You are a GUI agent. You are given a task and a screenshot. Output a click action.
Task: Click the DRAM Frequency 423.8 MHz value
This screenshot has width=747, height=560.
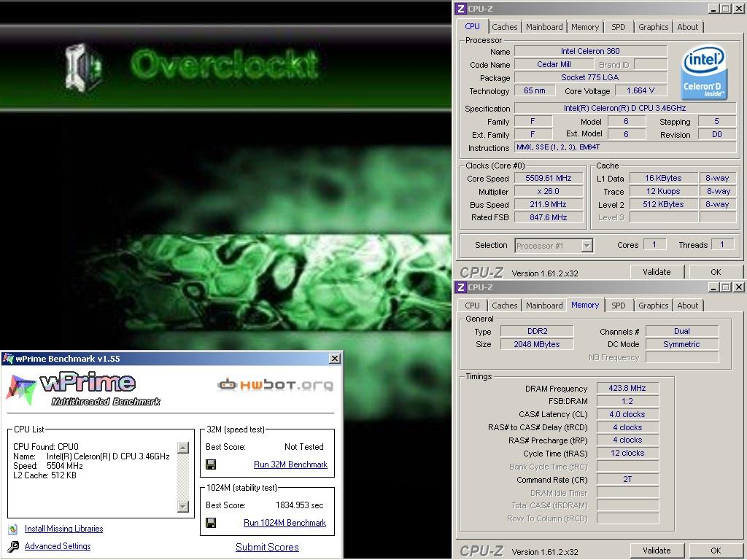tap(627, 388)
